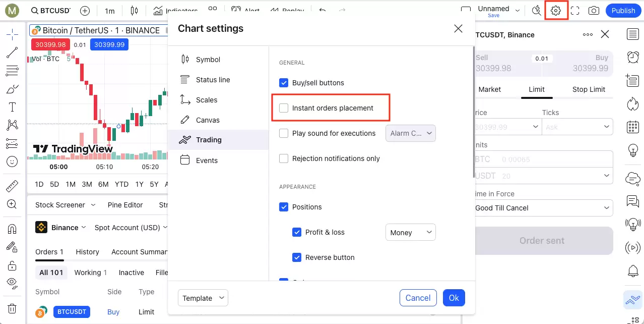This screenshot has height=324, width=644.
Task: Open the calendar icon in right sidebar
Action: pyautogui.click(x=633, y=127)
